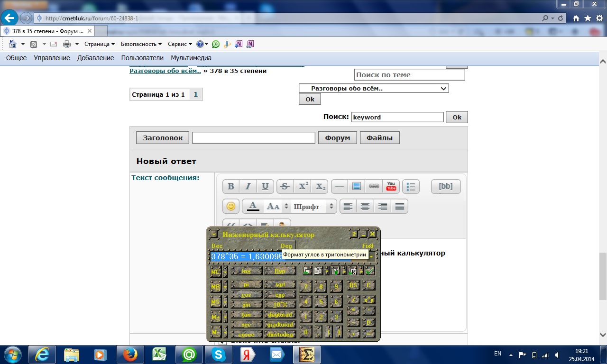Click the printer icon in IE toolbar
The image size is (607, 364).
pos(67,44)
